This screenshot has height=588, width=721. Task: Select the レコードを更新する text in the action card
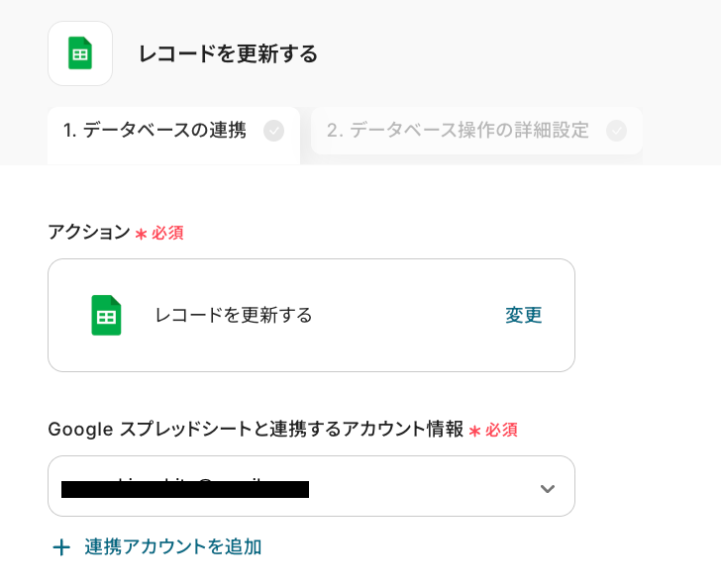tap(234, 316)
